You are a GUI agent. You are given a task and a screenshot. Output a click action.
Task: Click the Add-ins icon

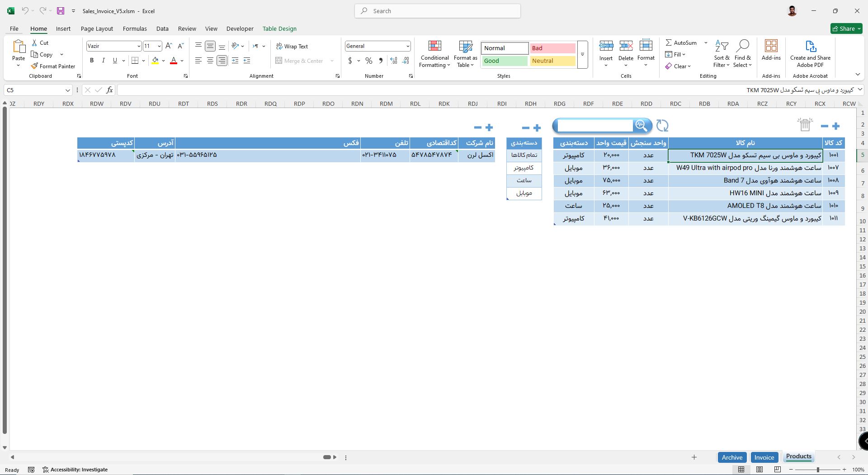(x=771, y=46)
